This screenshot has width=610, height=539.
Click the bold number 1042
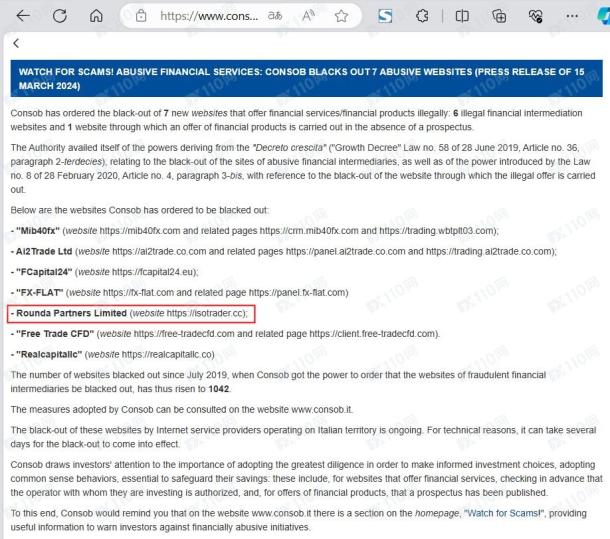[219, 389]
